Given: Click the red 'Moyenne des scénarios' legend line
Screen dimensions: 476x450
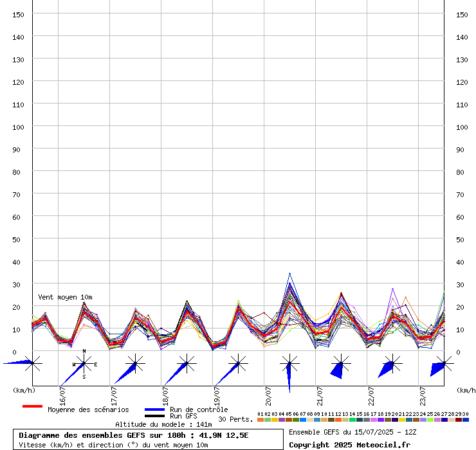Looking at the screenshot, I should pos(32,406).
